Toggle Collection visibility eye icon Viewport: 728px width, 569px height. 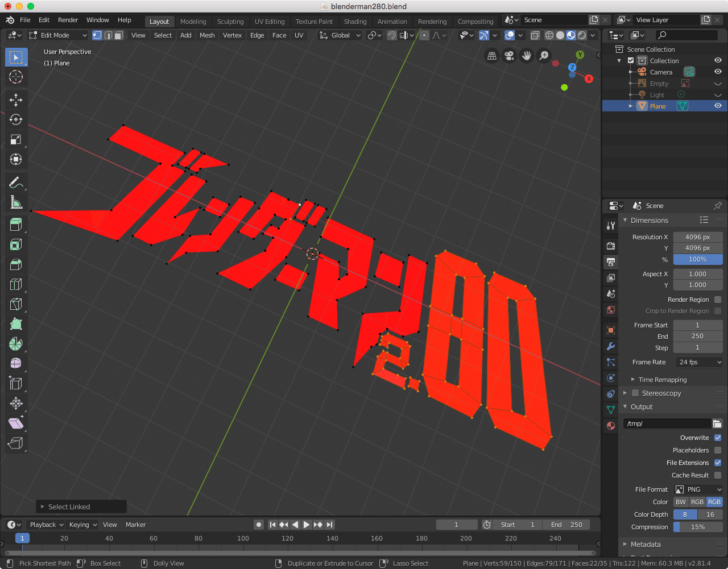pyautogui.click(x=718, y=60)
